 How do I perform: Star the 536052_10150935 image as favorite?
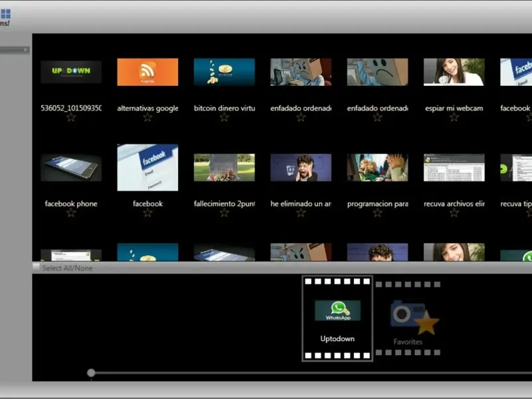point(71,118)
